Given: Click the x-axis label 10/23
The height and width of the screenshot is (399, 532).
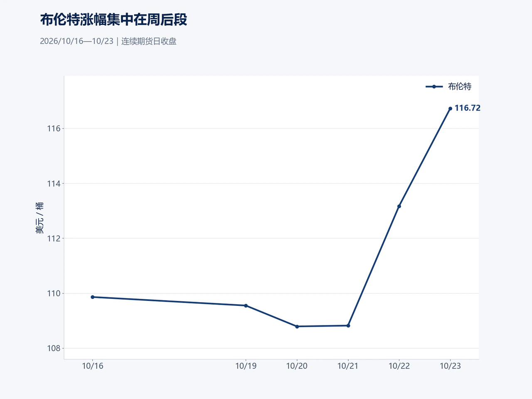Looking at the screenshot, I should [451, 366].
